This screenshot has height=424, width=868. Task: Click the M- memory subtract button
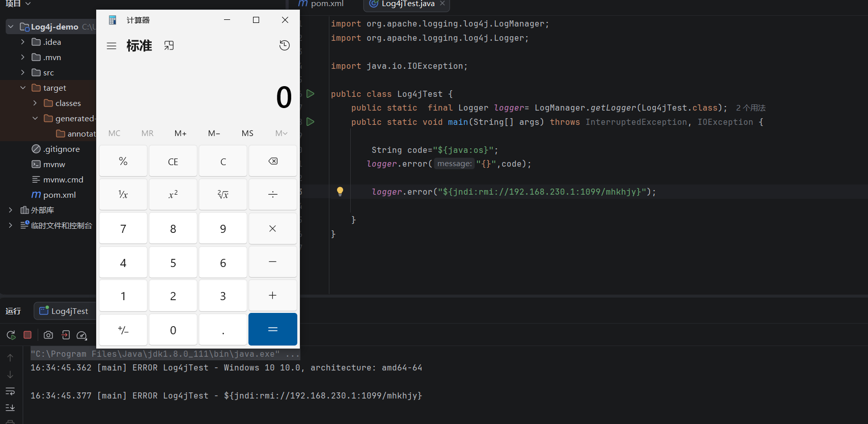[214, 133]
